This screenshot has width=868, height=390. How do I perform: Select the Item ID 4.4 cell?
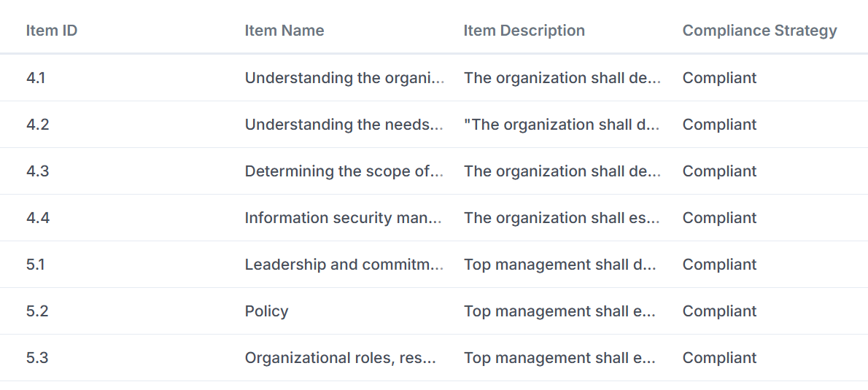(x=38, y=218)
